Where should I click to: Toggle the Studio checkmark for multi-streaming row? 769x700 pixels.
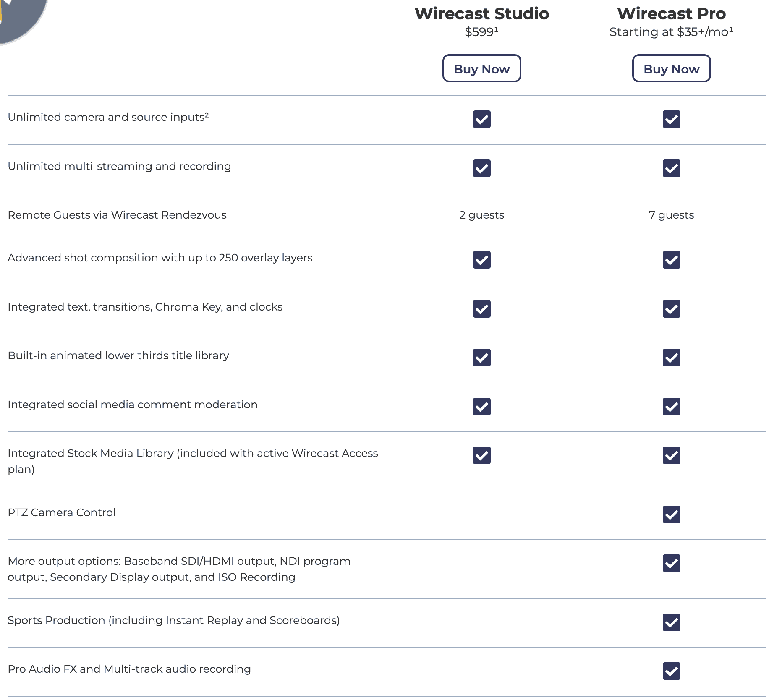(x=481, y=169)
